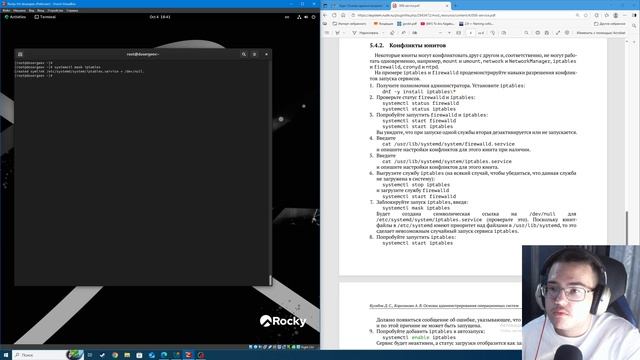Click the browser home icon

point(343,15)
